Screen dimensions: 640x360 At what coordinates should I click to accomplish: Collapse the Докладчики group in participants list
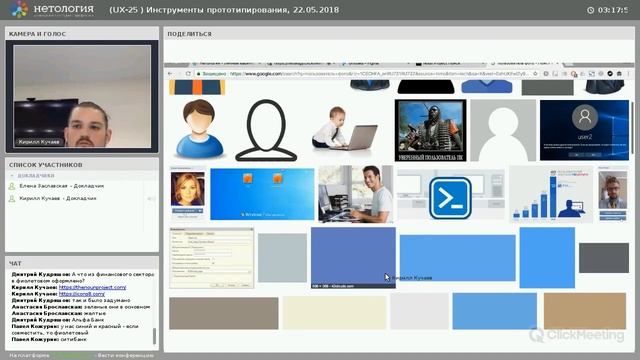pyautogui.click(x=12, y=176)
